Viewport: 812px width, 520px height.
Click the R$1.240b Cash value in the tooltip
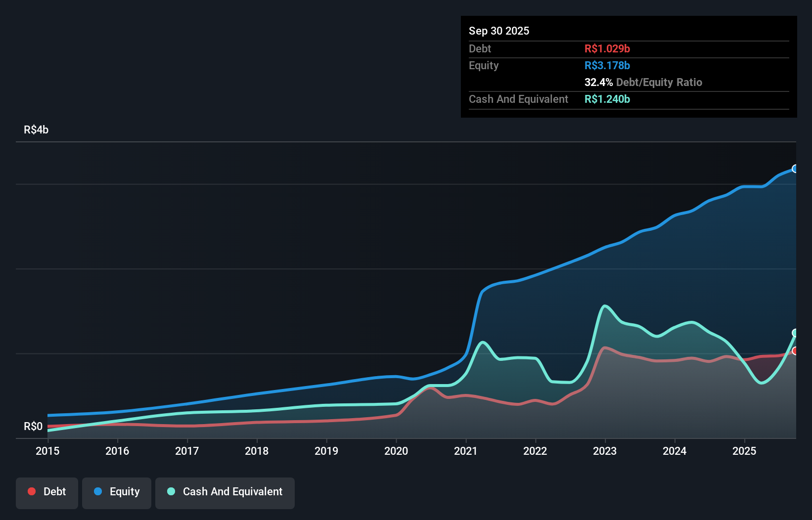tap(607, 99)
